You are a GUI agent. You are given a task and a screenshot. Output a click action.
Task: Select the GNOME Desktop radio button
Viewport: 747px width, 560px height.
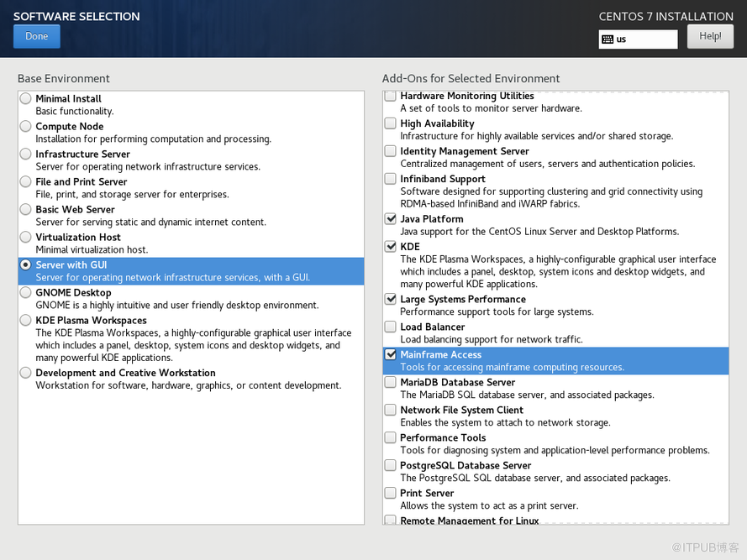click(26, 293)
